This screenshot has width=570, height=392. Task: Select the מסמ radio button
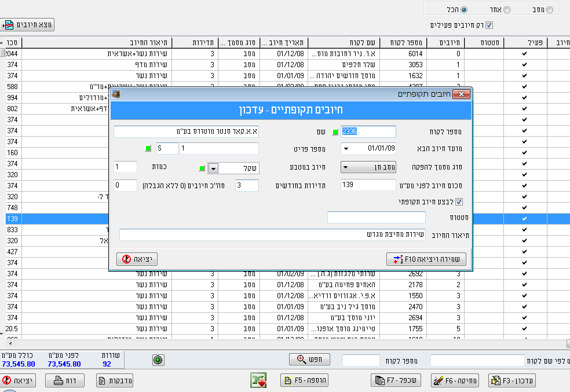[x=550, y=10]
